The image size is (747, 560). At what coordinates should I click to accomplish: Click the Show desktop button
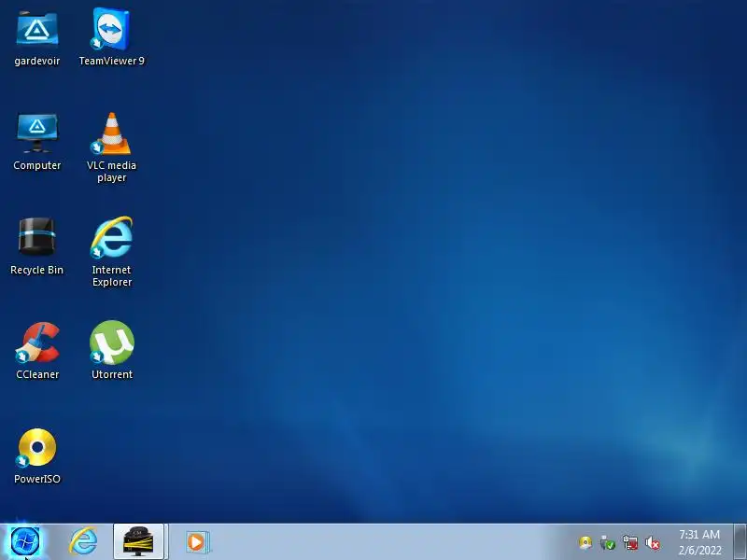(x=740, y=542)
